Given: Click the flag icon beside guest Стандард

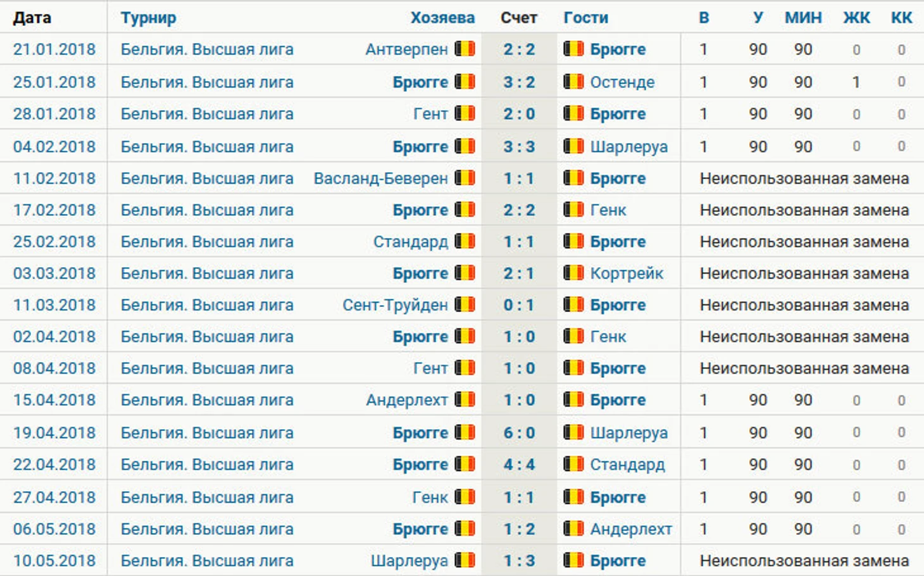Looking at the screenshot, I should point(573,464).
